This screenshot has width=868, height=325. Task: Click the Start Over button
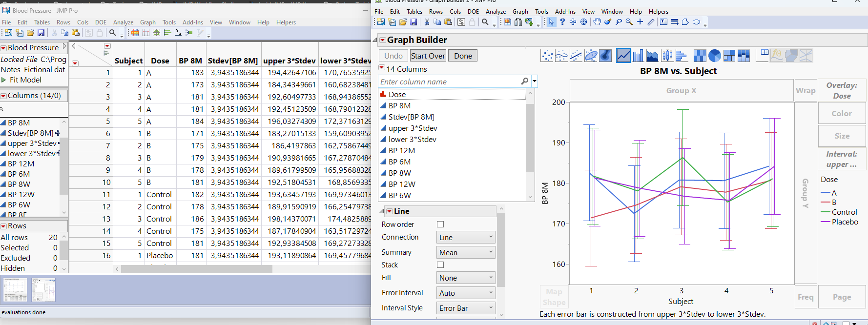[x=428, y=56]
